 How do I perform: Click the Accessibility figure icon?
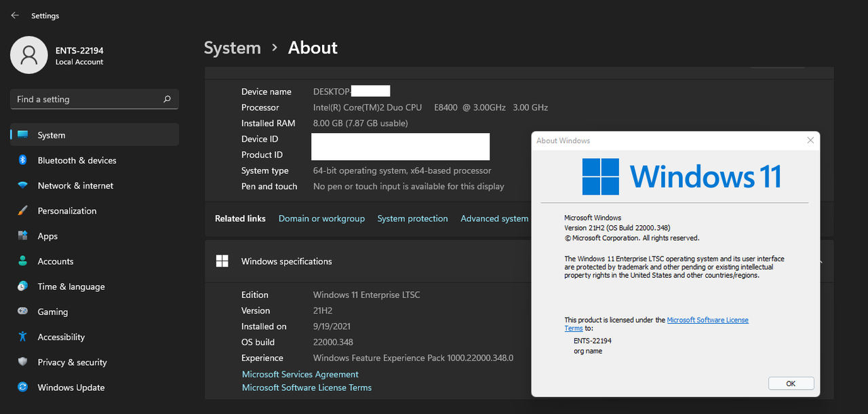tap(23, 337)
